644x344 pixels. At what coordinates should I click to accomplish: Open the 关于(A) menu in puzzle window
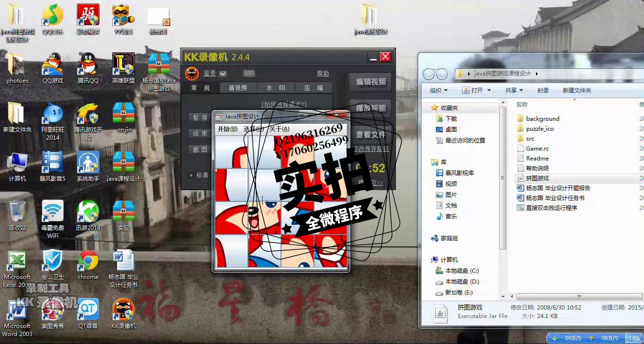[279, 129]
